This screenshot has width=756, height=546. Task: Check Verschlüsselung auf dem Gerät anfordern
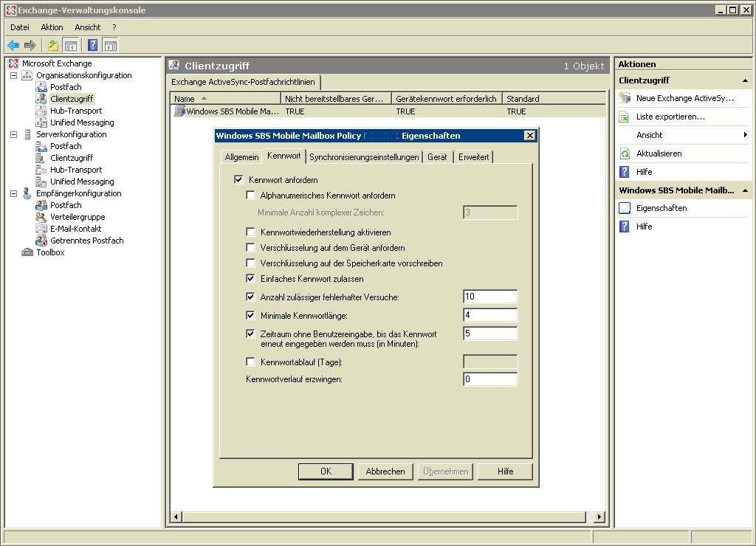(250, 248)
